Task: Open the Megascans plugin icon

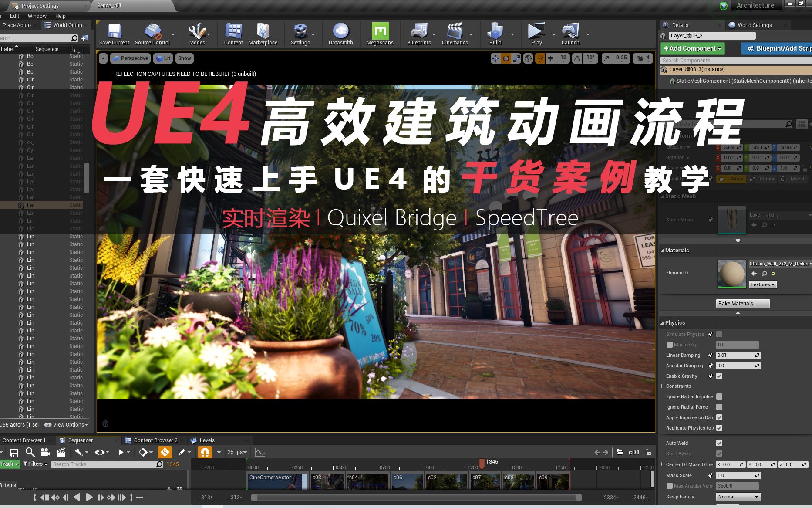Action: click(x=380, y=34)
